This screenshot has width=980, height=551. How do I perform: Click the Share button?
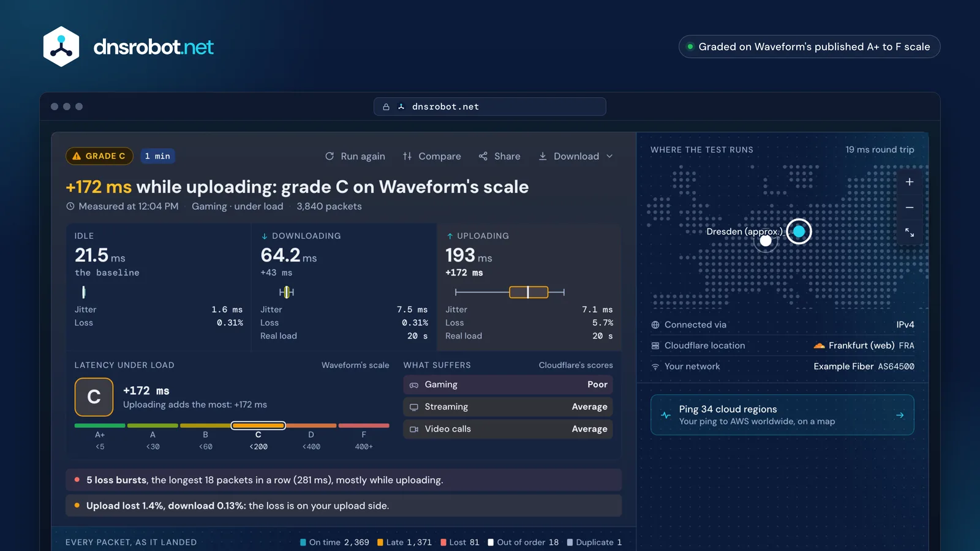click(500, 156)
